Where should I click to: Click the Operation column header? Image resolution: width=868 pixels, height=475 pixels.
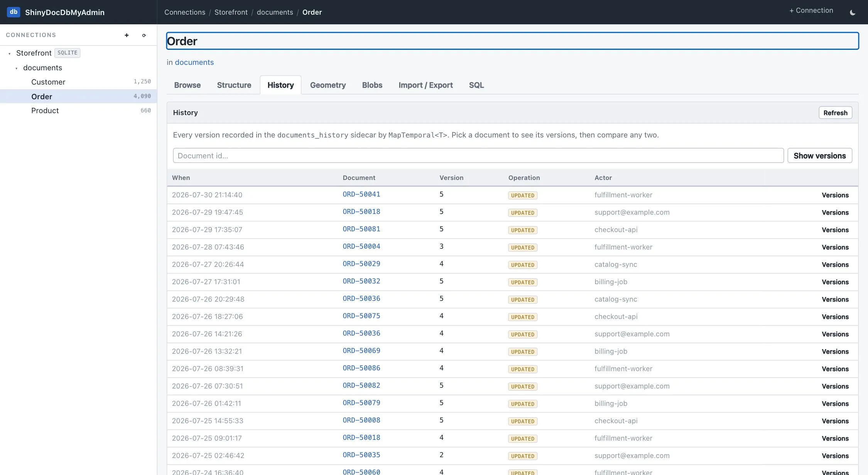tap(524, 178)
